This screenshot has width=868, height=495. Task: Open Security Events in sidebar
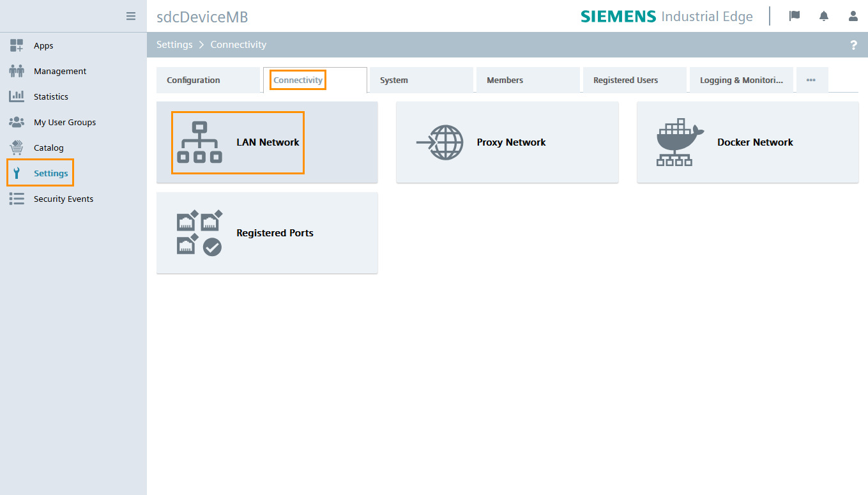[63, 199]
